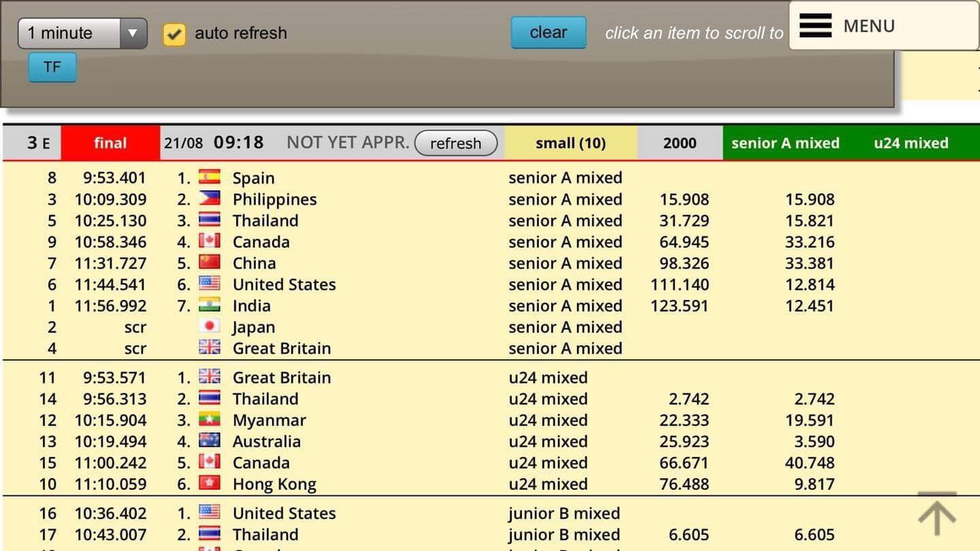Image resolution: width=980 pixels, height=551 pixels.
Task: Click the small (10) boat class header
Action: click(x=570, y=143)
